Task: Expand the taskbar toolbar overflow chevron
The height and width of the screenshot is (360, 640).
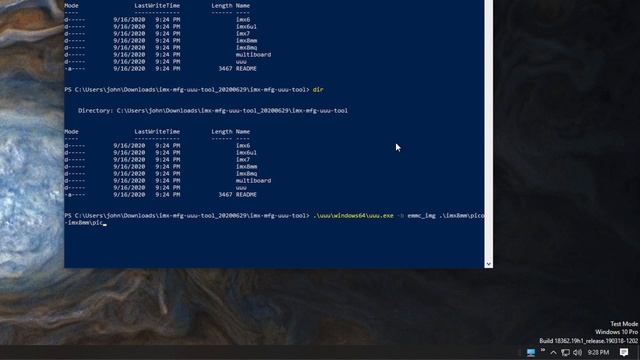Action: 543,350
